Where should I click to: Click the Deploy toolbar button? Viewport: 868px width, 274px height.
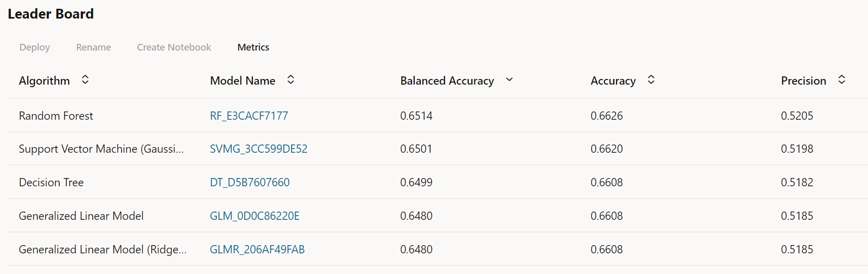tap(35, 47)
